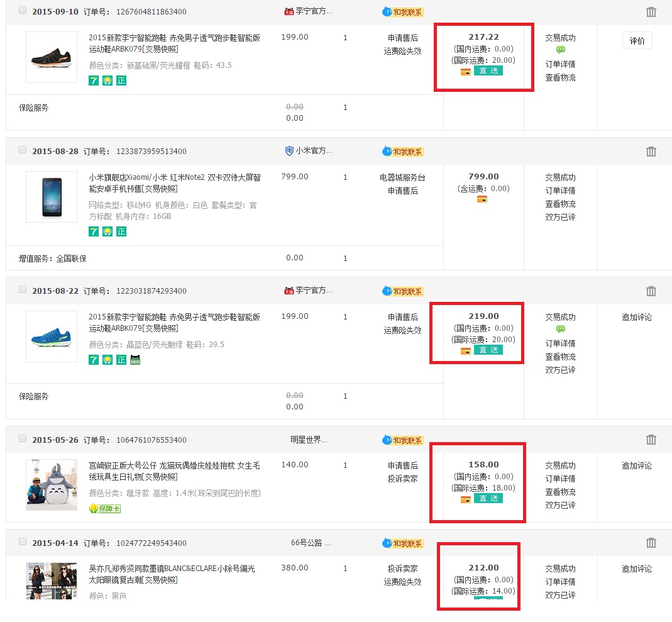
Task: Click the 评价 button for first order
Action: pos(637,41)
